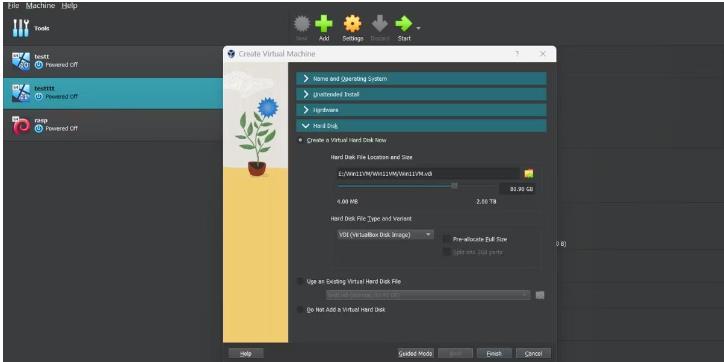Select the Tools icon in the sidebar
The width and height of the screenshot is (724, 362).
[x=21, y=29]
